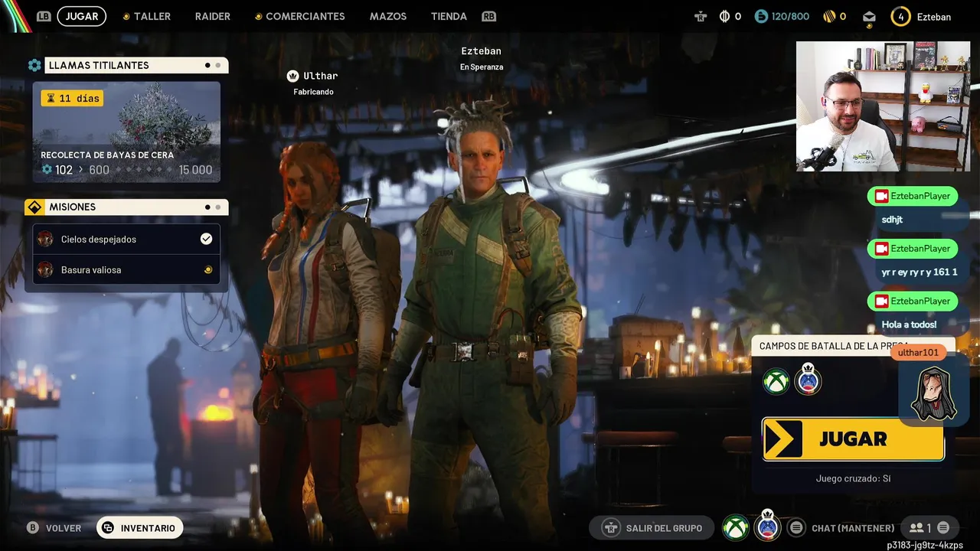Open the mail envelope inbox

[869, 17]
